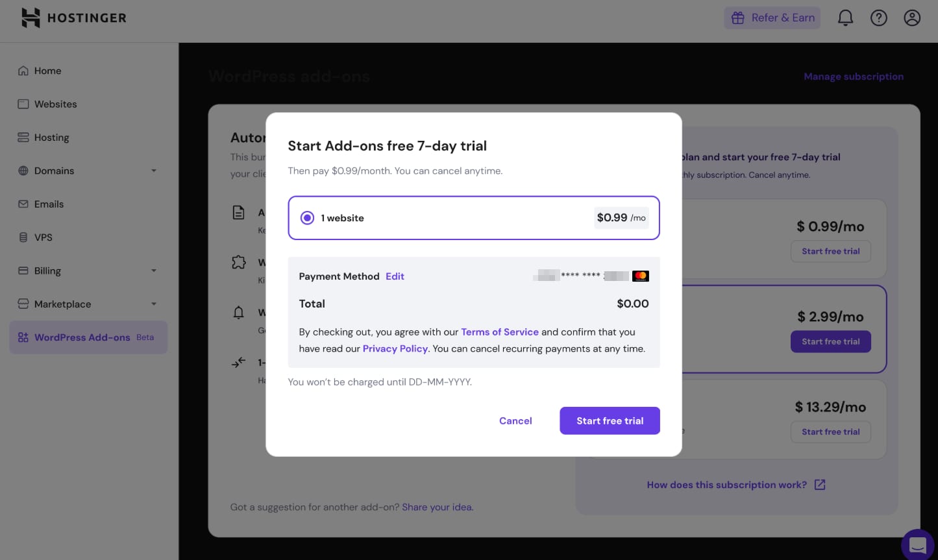Cancel the free trial dialog
The image size is (938, 560).
(x=515, y=420)
